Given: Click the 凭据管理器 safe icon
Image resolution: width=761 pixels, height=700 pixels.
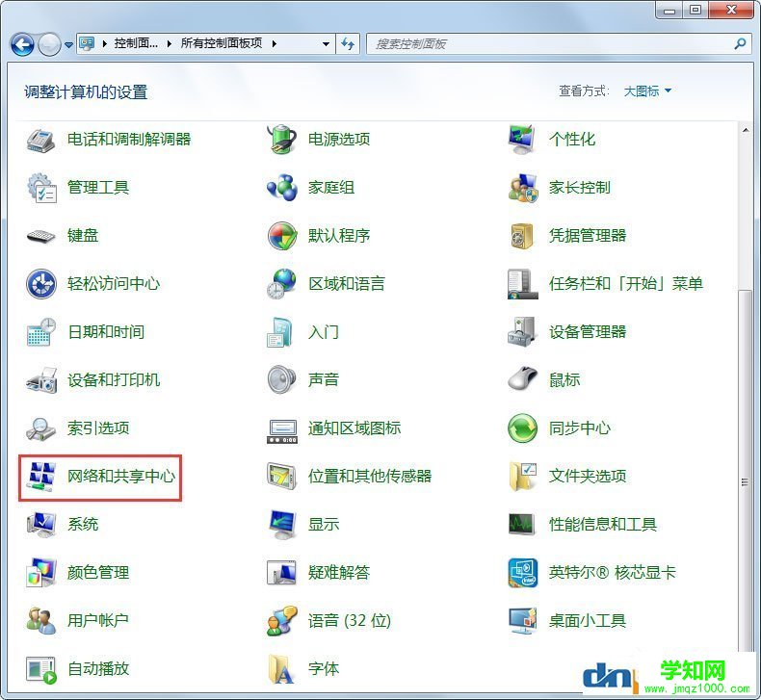Looking at the screenshot, I should [x=522, y=236].
